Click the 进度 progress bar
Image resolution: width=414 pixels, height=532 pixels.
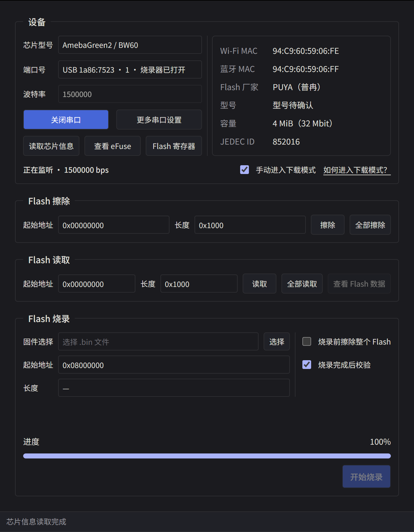point(207,456)
